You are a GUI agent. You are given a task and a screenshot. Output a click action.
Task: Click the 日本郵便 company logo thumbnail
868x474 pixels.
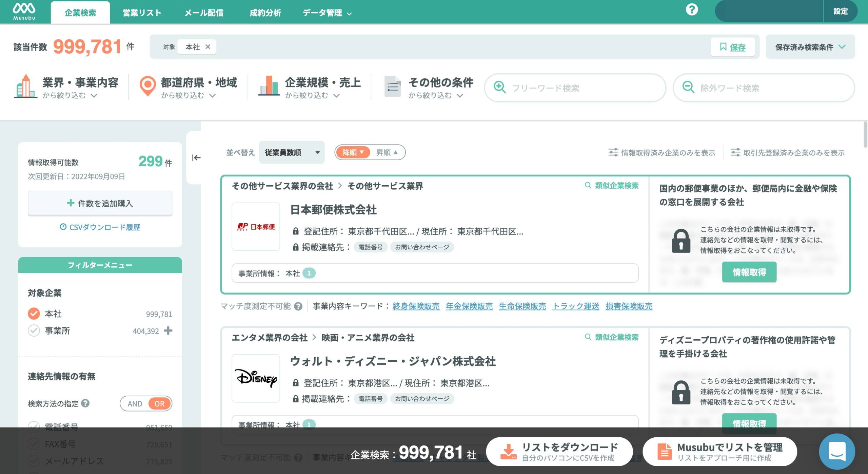(256, 227)
